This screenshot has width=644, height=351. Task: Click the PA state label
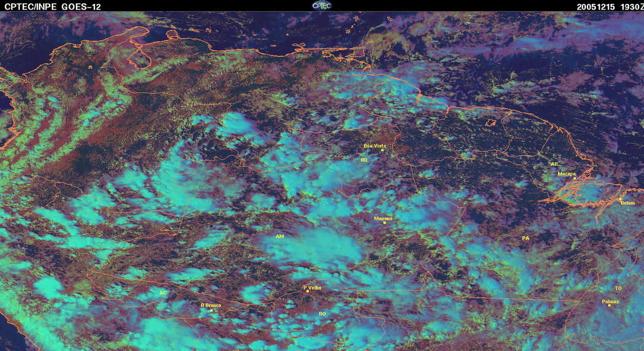click(525, 238)
